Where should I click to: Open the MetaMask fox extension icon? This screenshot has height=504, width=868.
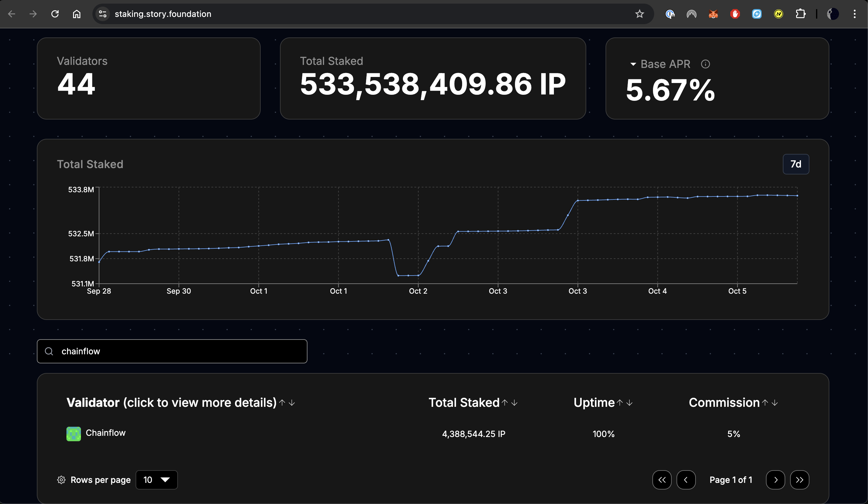click(713, 14)
